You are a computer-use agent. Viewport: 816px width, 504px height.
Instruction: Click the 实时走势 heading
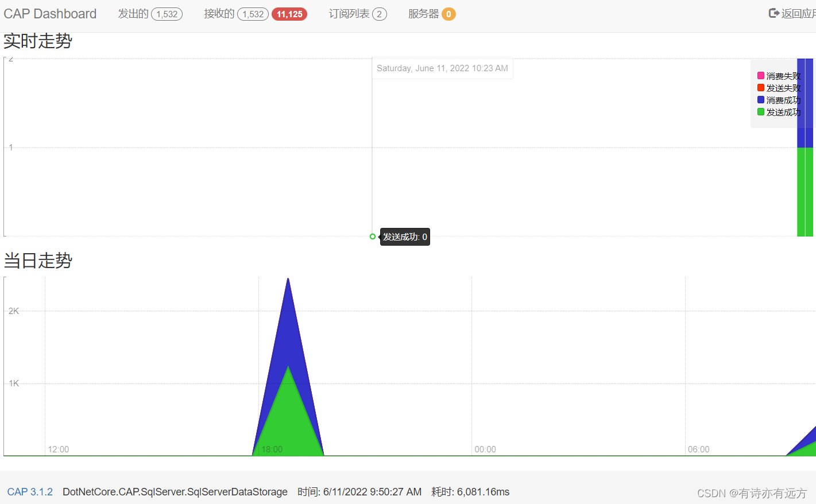tap(38, 41)
